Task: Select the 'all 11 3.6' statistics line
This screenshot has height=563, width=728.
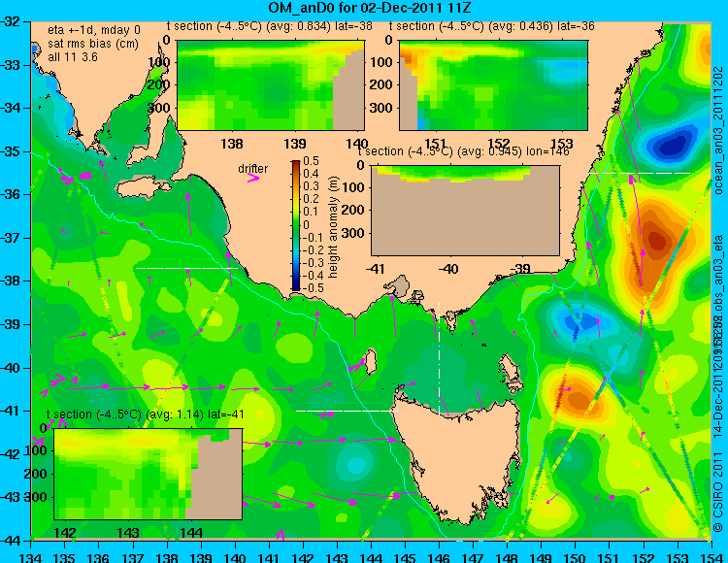Action: click(73, 56)
